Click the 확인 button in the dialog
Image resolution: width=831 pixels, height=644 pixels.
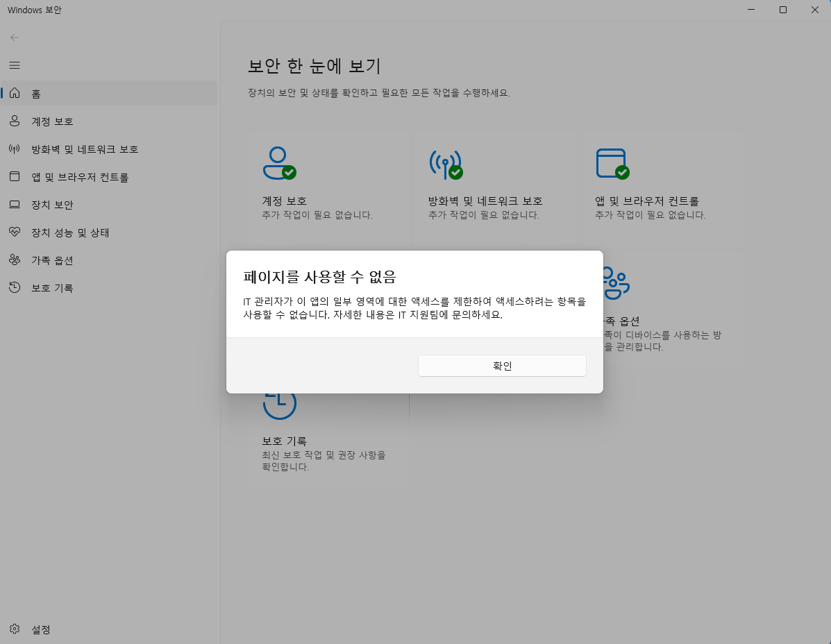tap(501, 365)
